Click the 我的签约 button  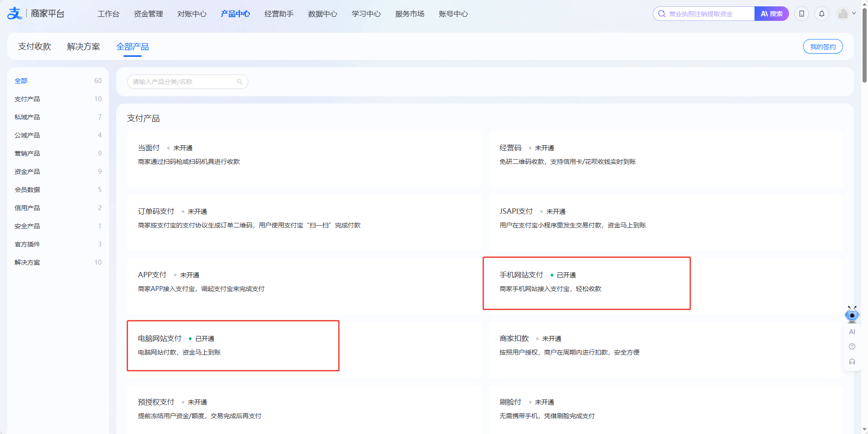(823, 46)
